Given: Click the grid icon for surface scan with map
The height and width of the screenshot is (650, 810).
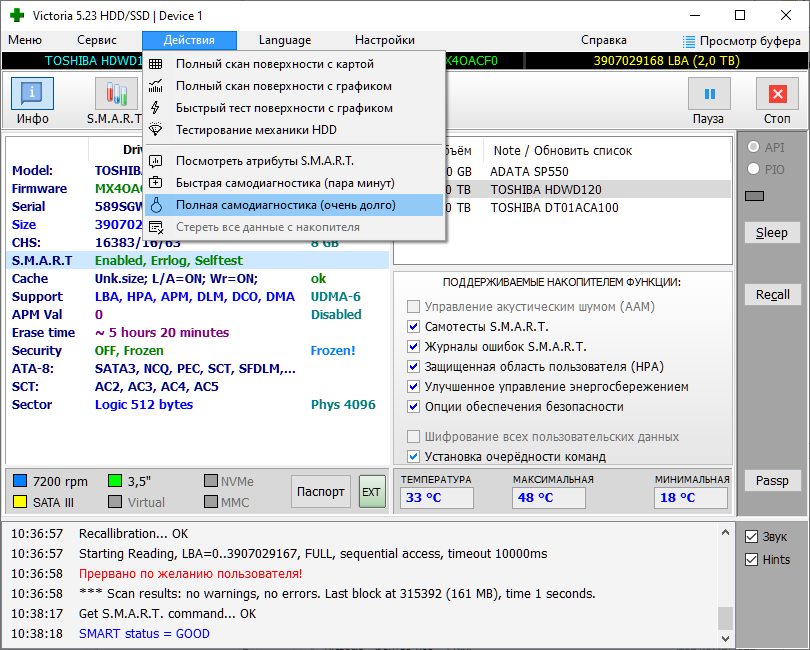Looking at the screenshot, I should point(155,64).
